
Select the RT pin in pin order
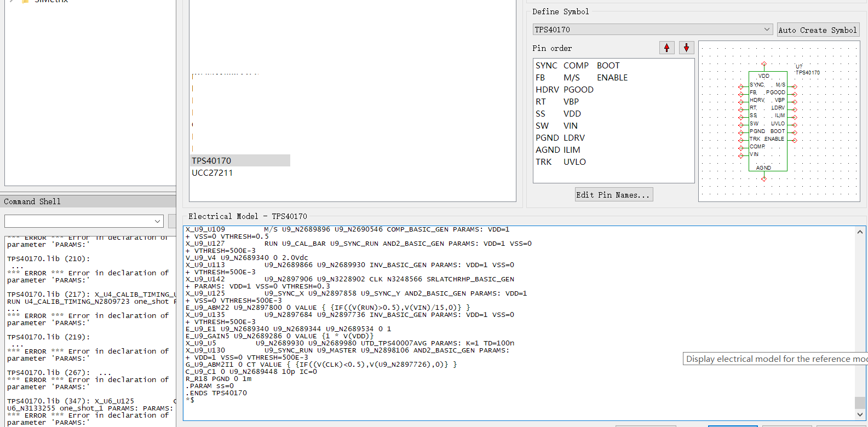point(541,102)
